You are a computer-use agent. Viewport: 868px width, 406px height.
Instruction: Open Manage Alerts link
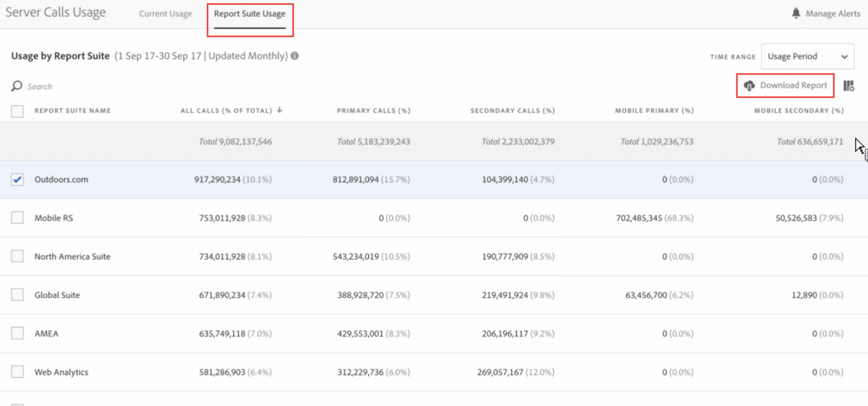pos(833,14)
